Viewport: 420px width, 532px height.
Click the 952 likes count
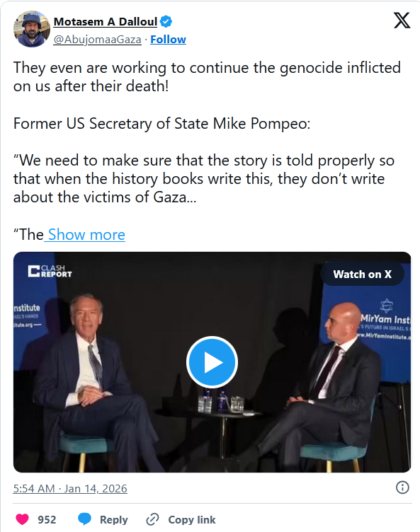pyautogui.click(x=47, y=519)
